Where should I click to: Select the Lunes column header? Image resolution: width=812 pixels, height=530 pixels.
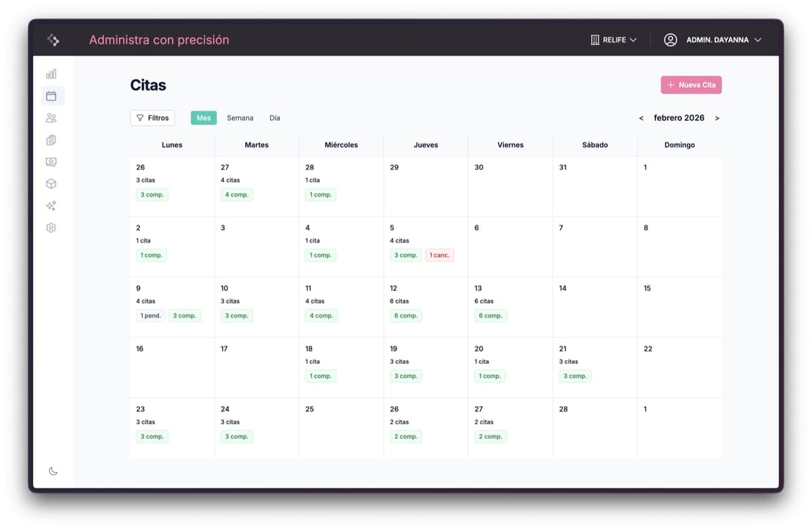point(172,145)
